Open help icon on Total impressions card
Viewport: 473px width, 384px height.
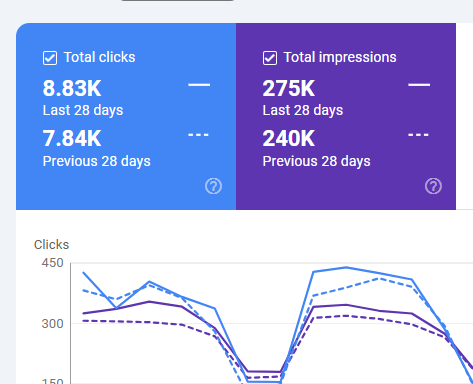(433, 186)
